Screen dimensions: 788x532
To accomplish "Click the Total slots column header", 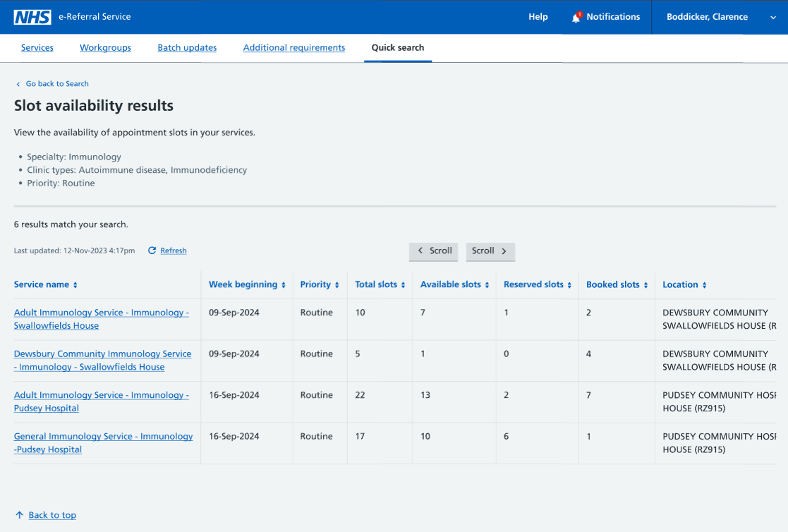I will (x=377, y=284).
